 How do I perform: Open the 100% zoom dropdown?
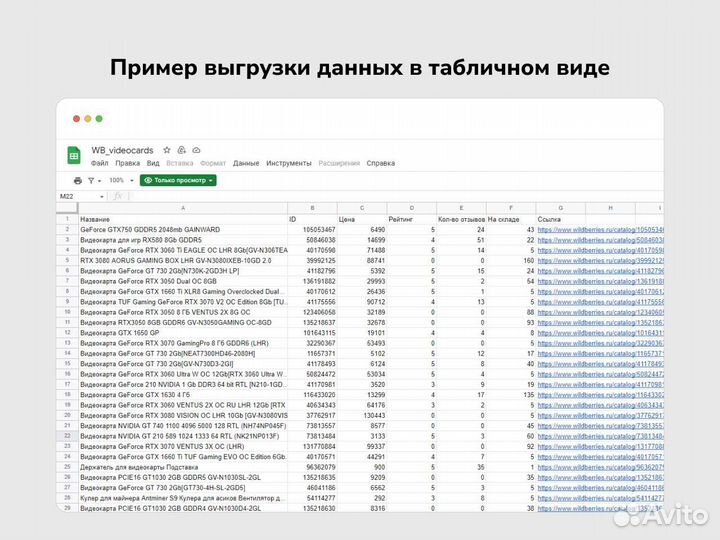coord(121,180)
